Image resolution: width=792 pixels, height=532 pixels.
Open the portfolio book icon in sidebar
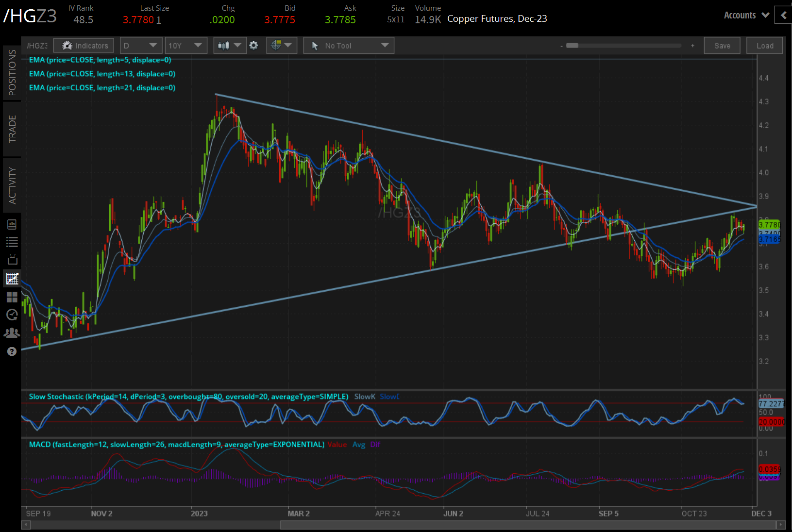tap(12, 224)
